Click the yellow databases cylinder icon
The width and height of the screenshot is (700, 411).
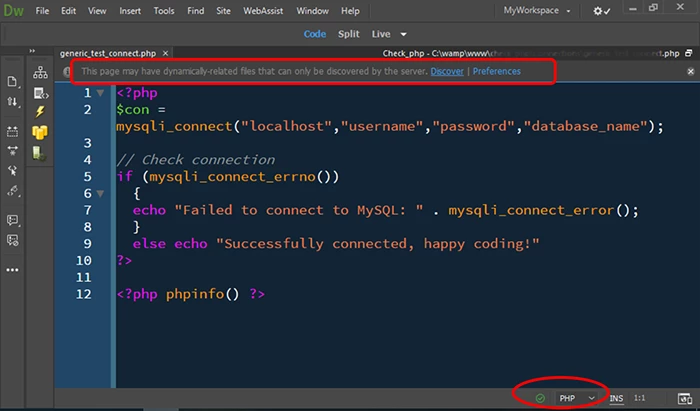click(40, 133)
